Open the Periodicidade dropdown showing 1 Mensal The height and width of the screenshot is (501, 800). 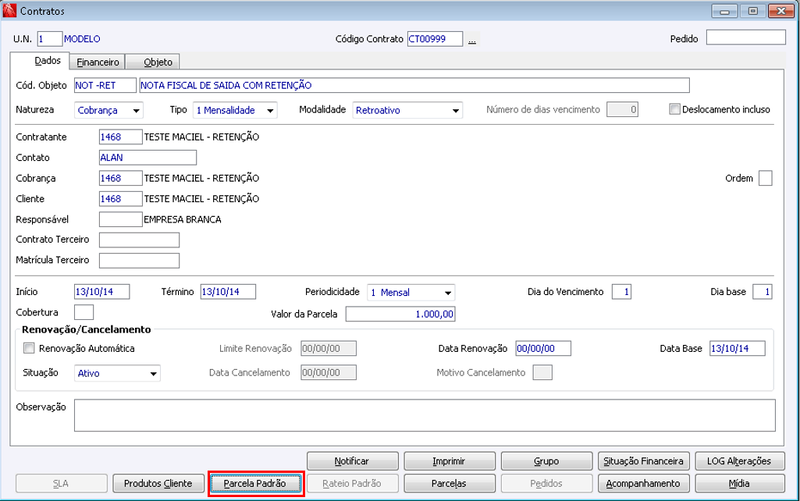(411, 292)
